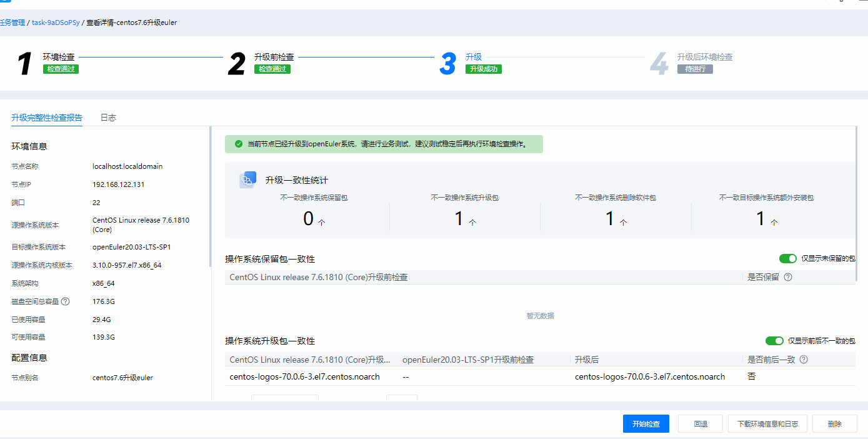Viewport: 868px width, 439px height.
Task: Select step 2 升级前检查
Action: pos(274,57)
